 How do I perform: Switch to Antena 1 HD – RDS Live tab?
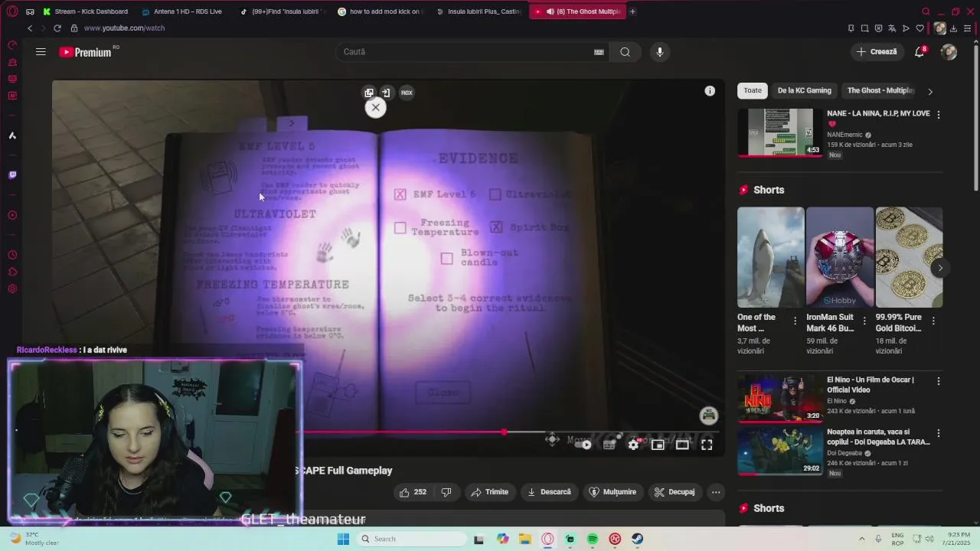coord(182,11)
